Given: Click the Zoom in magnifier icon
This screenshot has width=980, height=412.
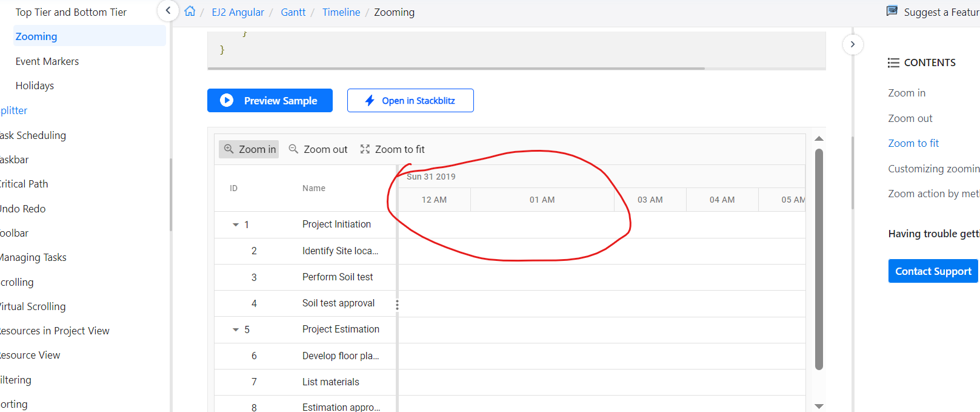Looking at the screenshot, I should pos(228,149).
